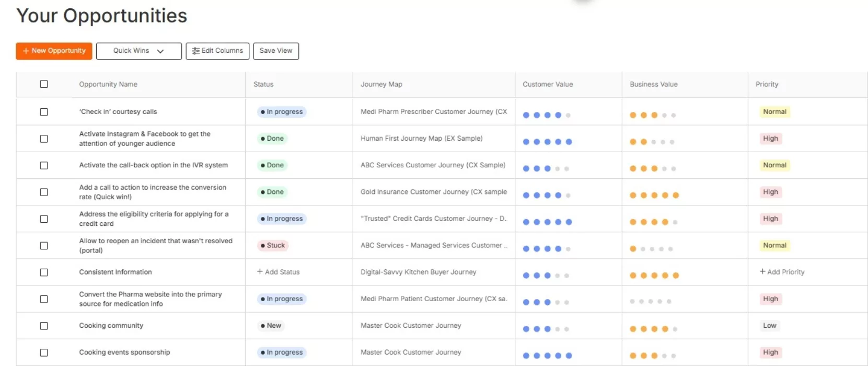Select the Cooking community row checkbox

tap(44, 326)
